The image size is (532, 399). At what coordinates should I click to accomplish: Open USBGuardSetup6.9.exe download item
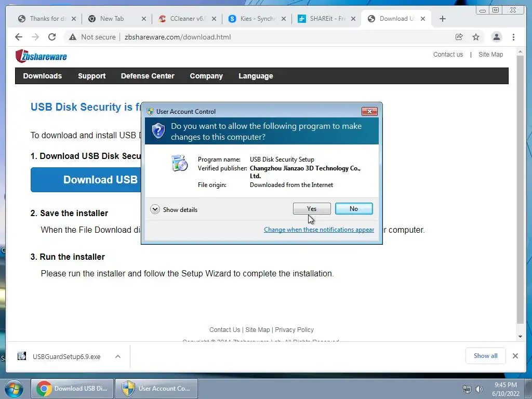66,356
